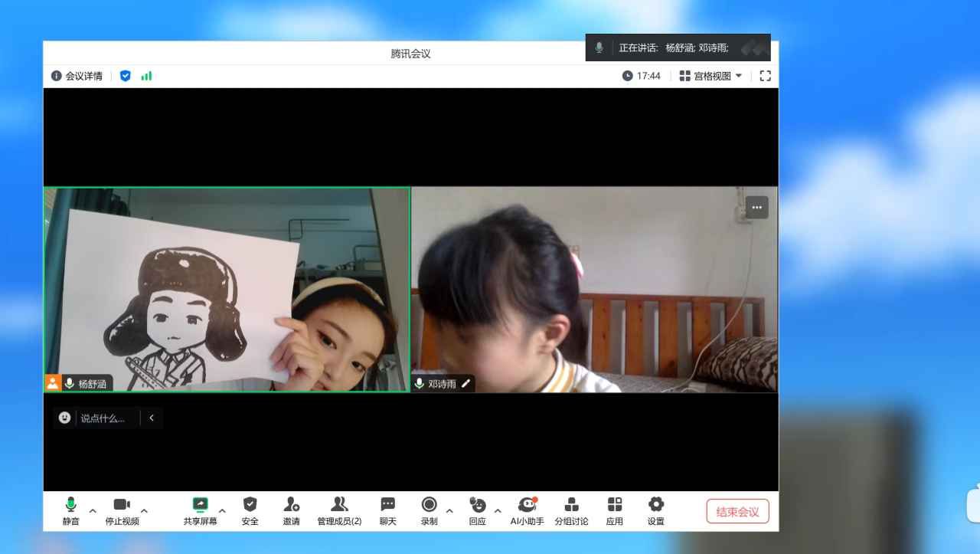Image resolution: width=980 pixels, height=554 pixels.
Task: Click the blue security shield badge
Action: coord(126,76)
